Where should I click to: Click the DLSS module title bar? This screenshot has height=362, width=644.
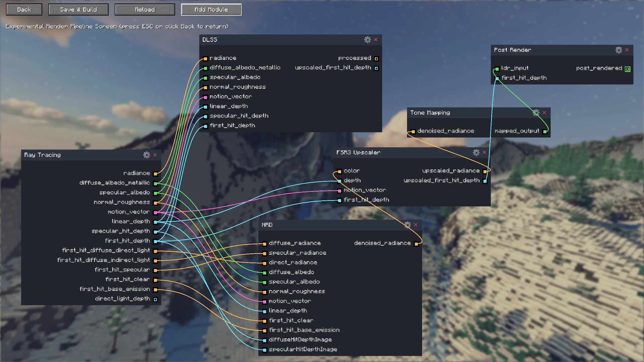point(291,40)
